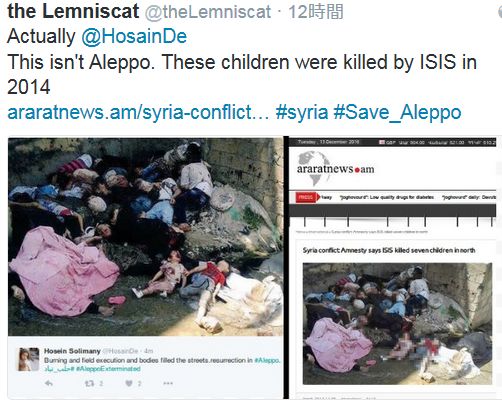The image size is (502, 402).
Task: Open the Lemniscat profile name
Action: pos(73,11)
